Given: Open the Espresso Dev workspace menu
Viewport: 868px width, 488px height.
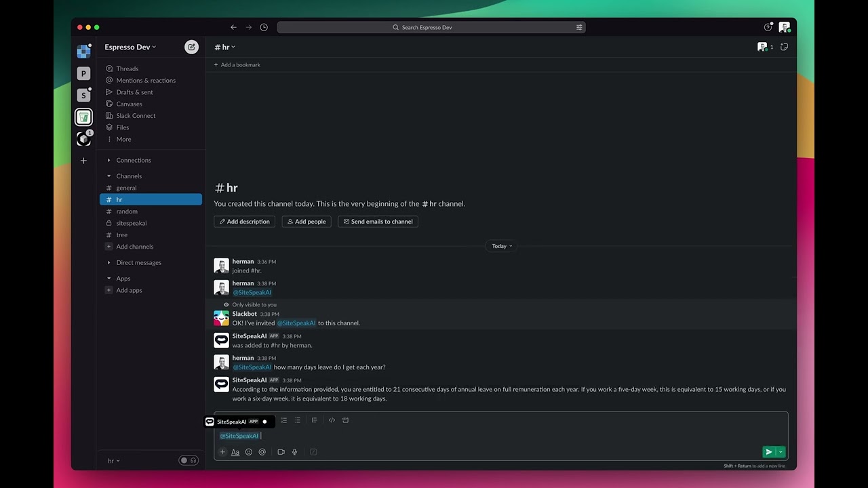Looking at the screenshot, I should 130,47.
